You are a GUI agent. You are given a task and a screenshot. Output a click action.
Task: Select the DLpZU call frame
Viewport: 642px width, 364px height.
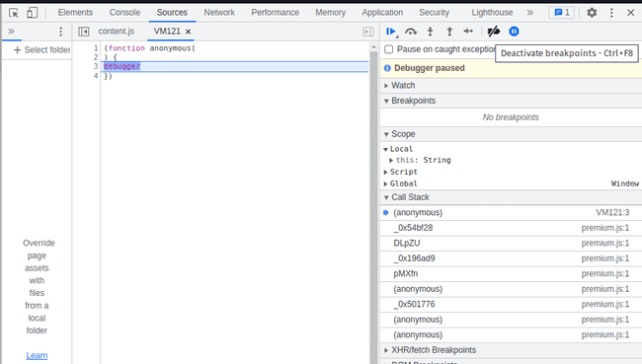[x=511, y=244]
